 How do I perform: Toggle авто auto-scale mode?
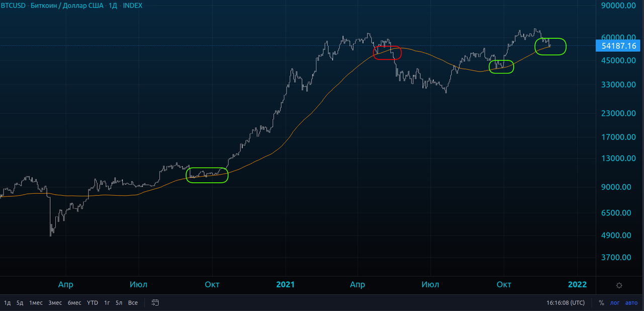[x=631, y=303]
